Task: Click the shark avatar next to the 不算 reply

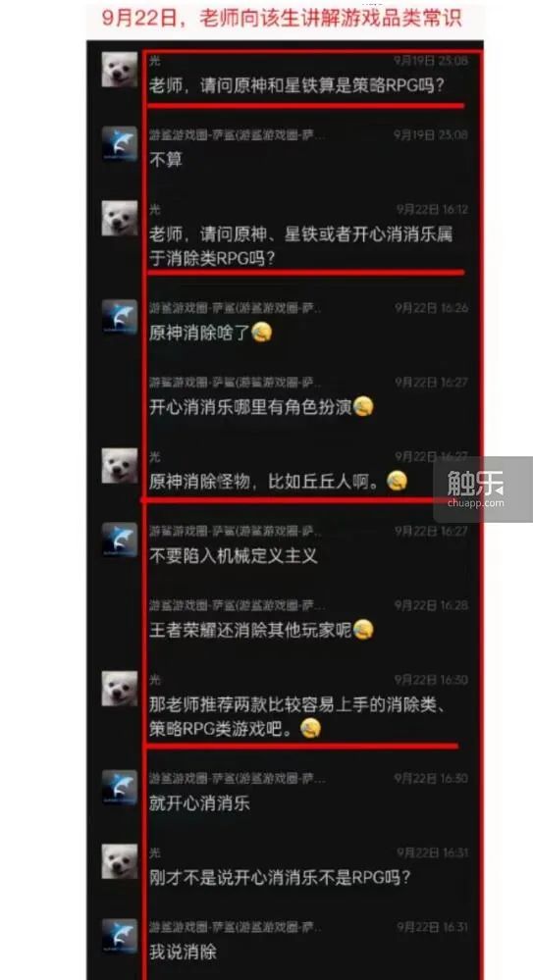Action: (120, 144)
